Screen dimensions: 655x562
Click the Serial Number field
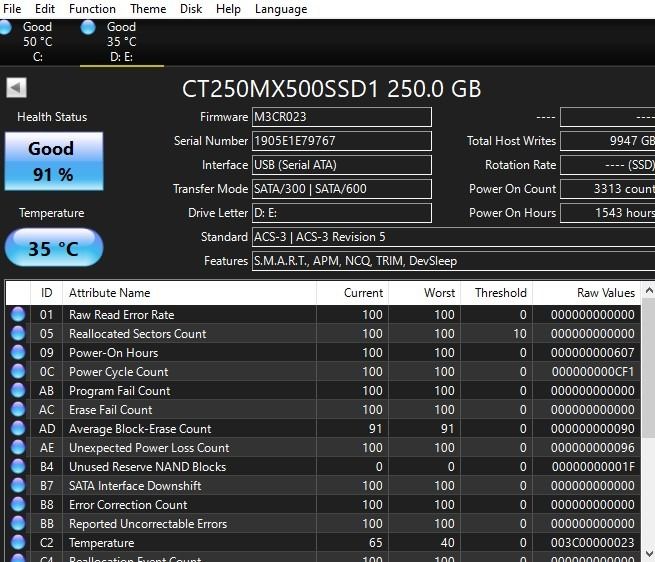(x=342, y=141)
